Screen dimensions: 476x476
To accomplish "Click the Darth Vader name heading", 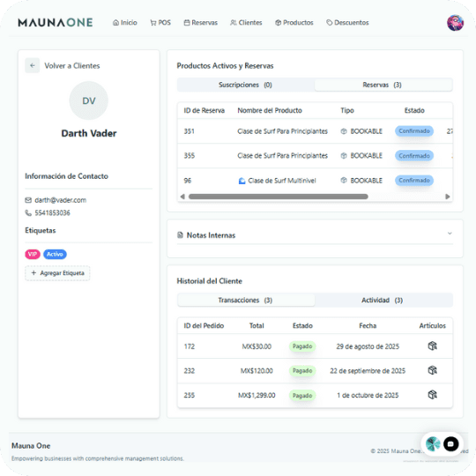I will [89, 133].
